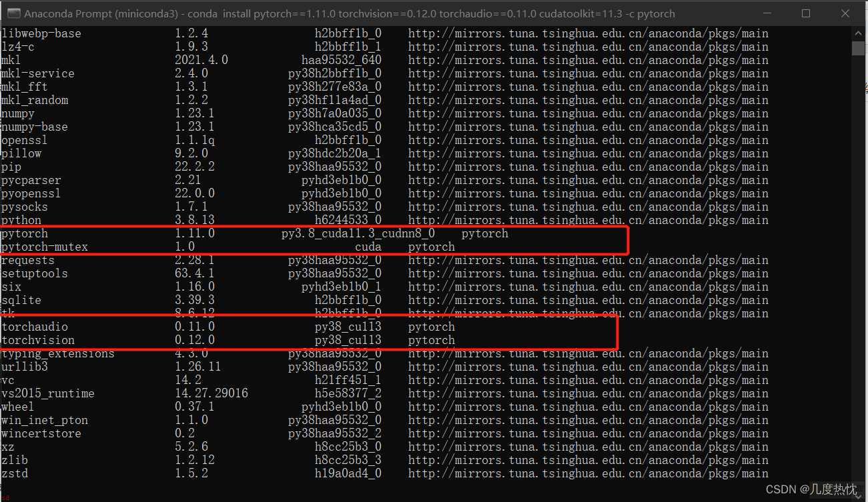
Task: Click the package name torchaudio
Action: [35, 327]
